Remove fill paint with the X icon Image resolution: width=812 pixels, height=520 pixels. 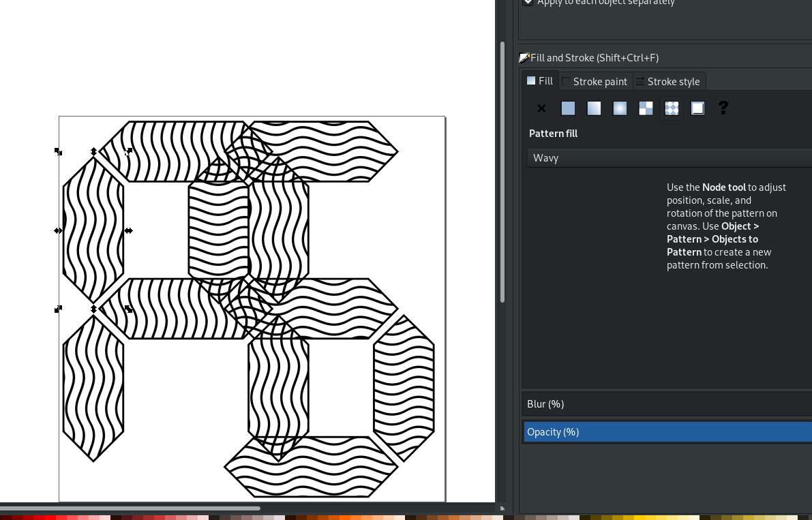(x=541, y=108)
